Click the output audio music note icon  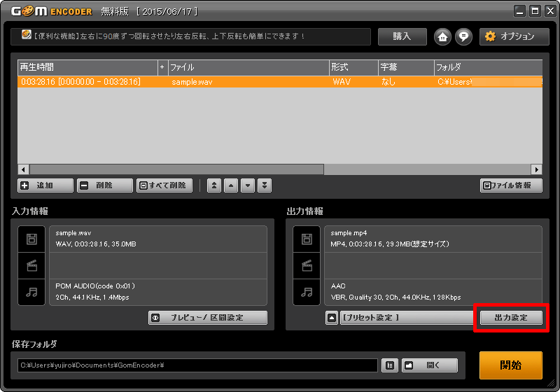(x=306, y=292)
